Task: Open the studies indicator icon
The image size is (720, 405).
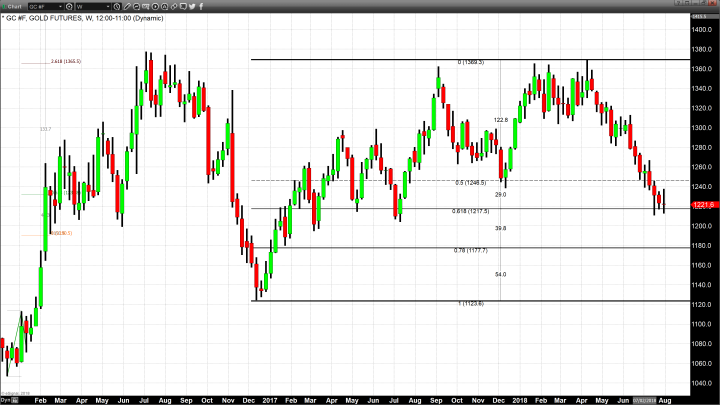Action: click(146, 6)
